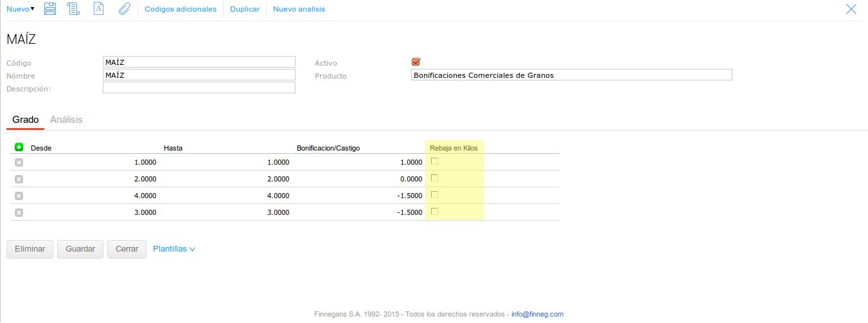Uncheck the Activo checkbox
868x323 pixels.
pyautogui.click(x=416, y=62)
